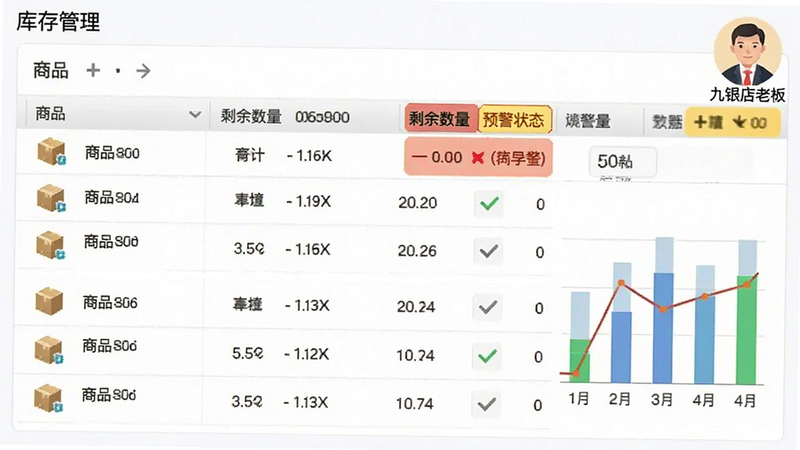
Task: Click the right arrow icon in the 商品 toolbar
Action: [143, 71]
